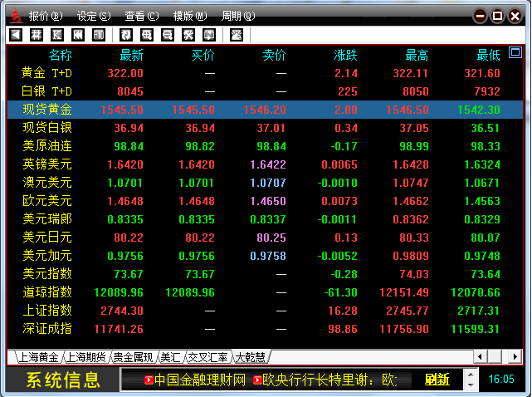532x397 pixels.
Task: Sort by 最低 column header
Action: click(488, 55)
